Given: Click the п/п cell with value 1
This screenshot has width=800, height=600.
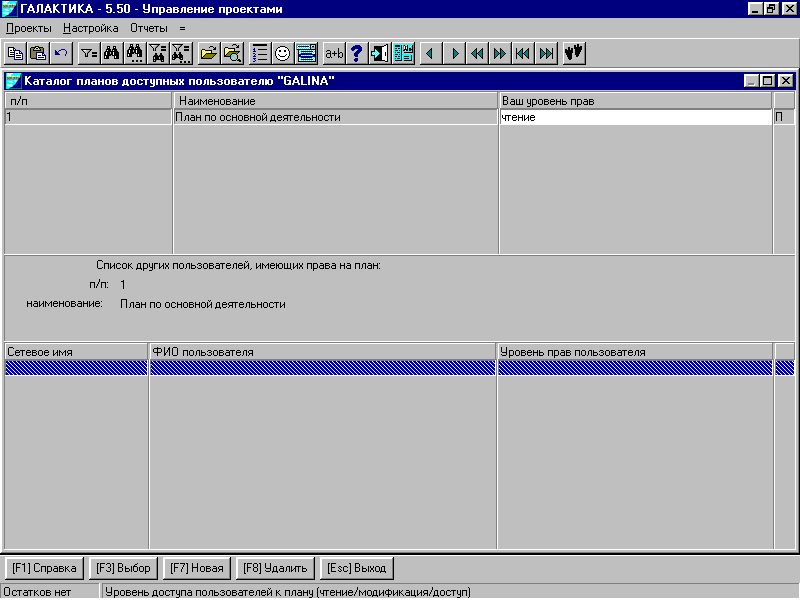Looking at the screenshot, I should click(88, 117).
